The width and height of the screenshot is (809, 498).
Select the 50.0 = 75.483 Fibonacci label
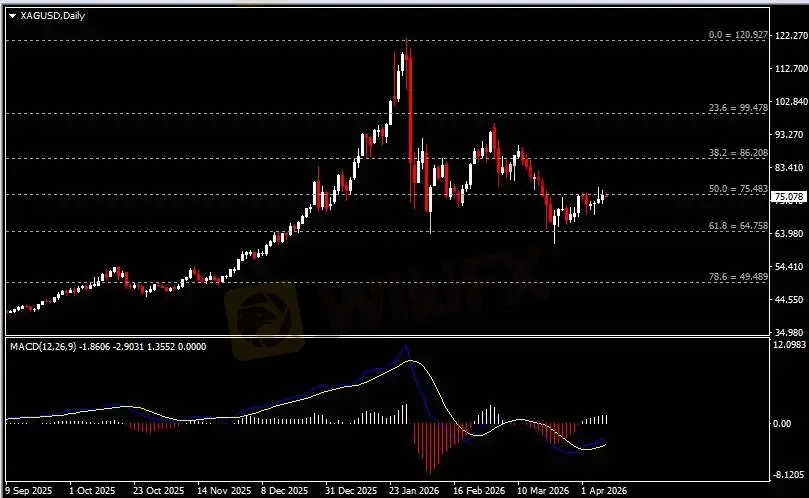point(738,189)
